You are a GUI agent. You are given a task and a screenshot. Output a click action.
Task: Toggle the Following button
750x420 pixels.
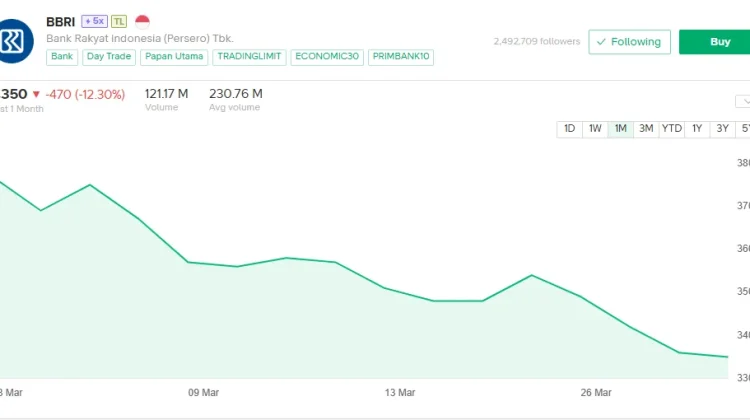629,42
